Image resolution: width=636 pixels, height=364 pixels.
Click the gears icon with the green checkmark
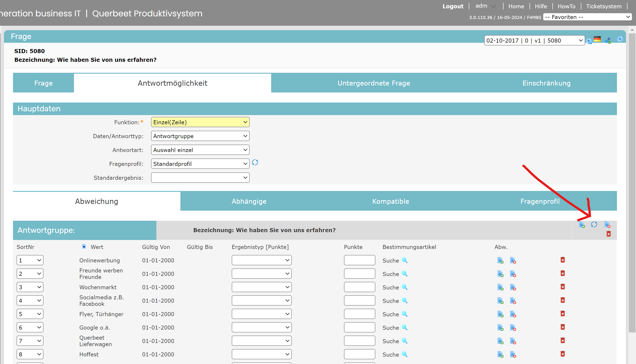(608, 40)
